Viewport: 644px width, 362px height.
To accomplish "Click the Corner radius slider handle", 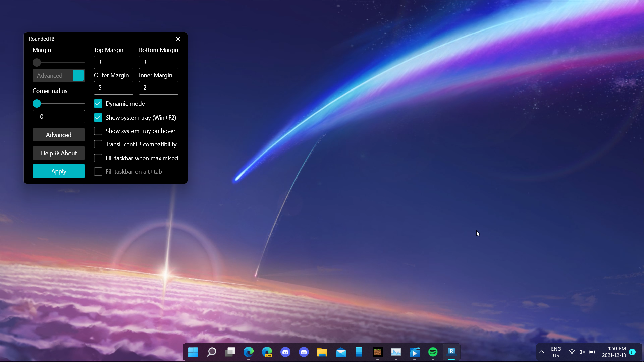I will pos(37,104).
